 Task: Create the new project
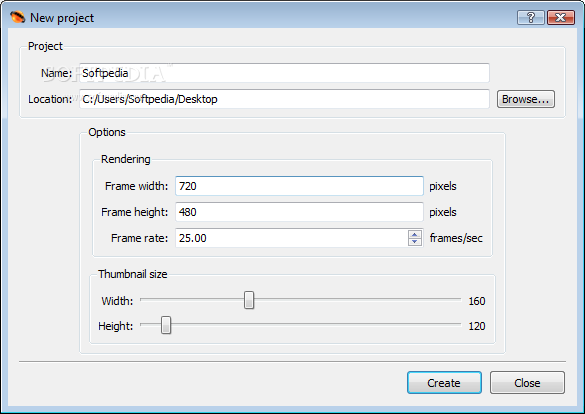tap(444, 383)
